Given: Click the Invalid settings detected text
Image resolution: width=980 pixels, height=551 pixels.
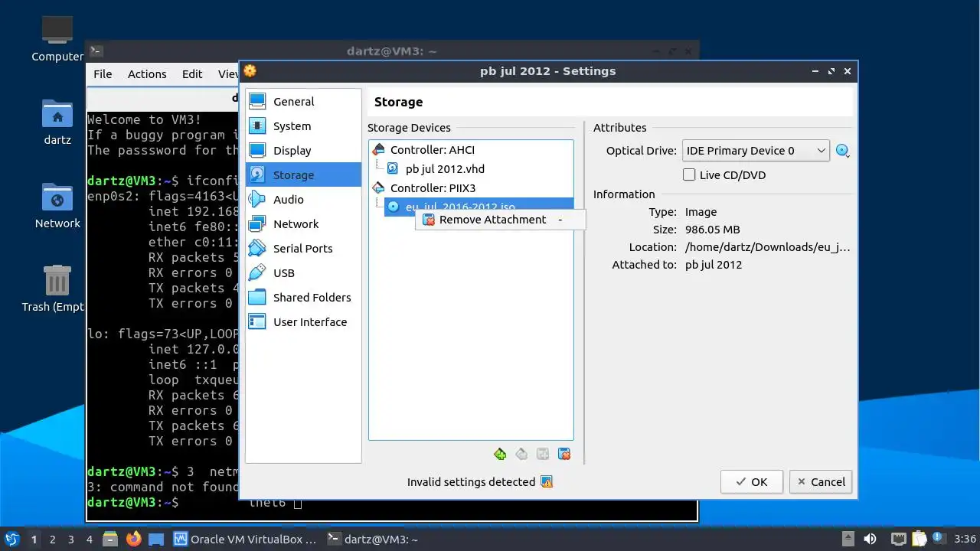Looking at the screenshot, I should click(471, 481).
